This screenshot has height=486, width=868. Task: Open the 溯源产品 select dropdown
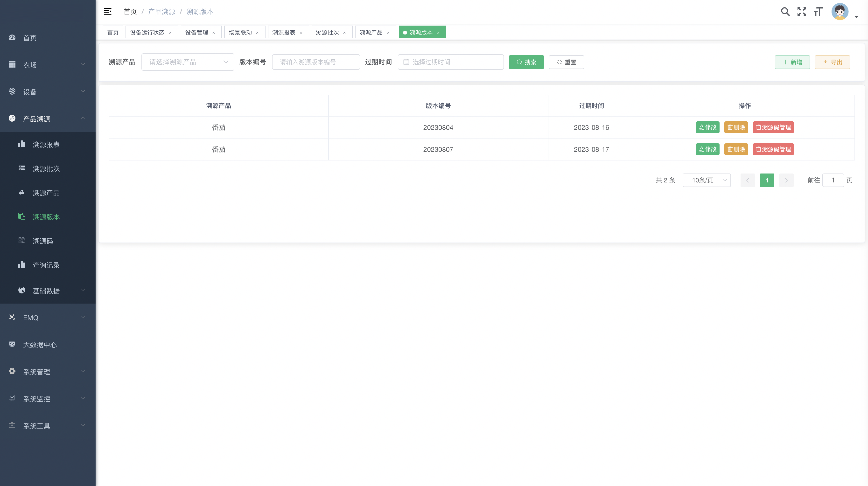click(188, 62)
